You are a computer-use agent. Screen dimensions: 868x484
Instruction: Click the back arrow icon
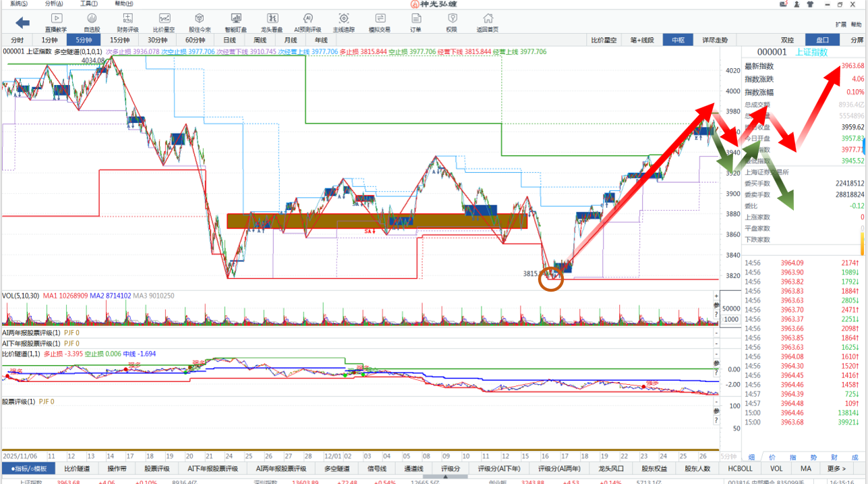pos(22,23)
